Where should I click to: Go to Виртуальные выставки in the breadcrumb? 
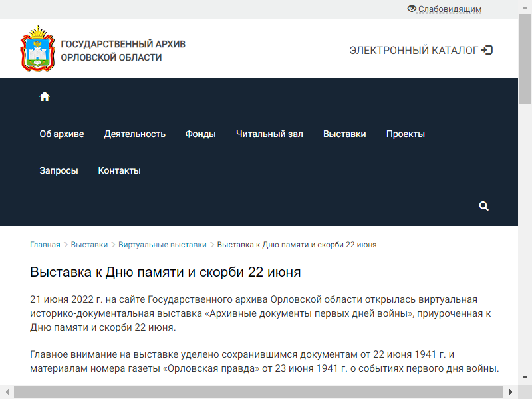click(x=162, y=245)
